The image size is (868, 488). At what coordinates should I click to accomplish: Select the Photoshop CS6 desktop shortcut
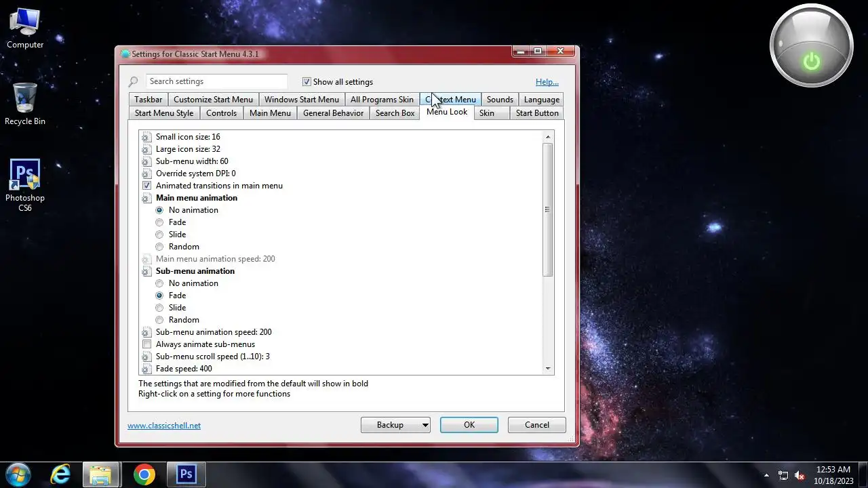(25, 185)
